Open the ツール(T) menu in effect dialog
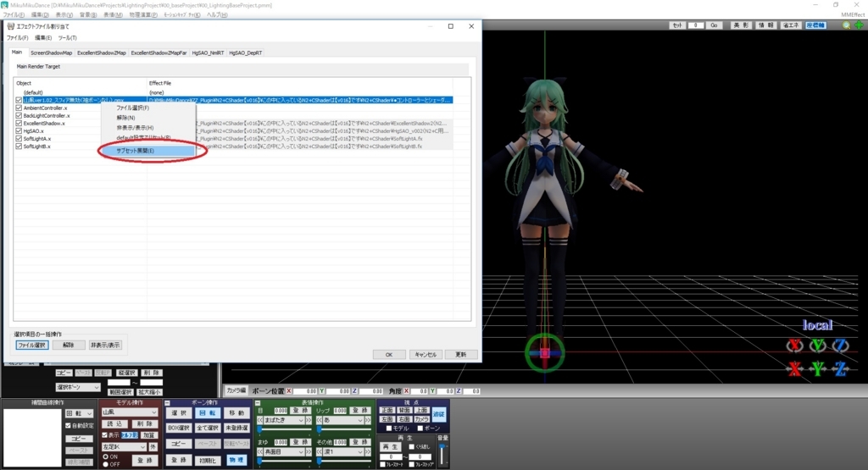The image size is (868, 470). coord(67,38)
